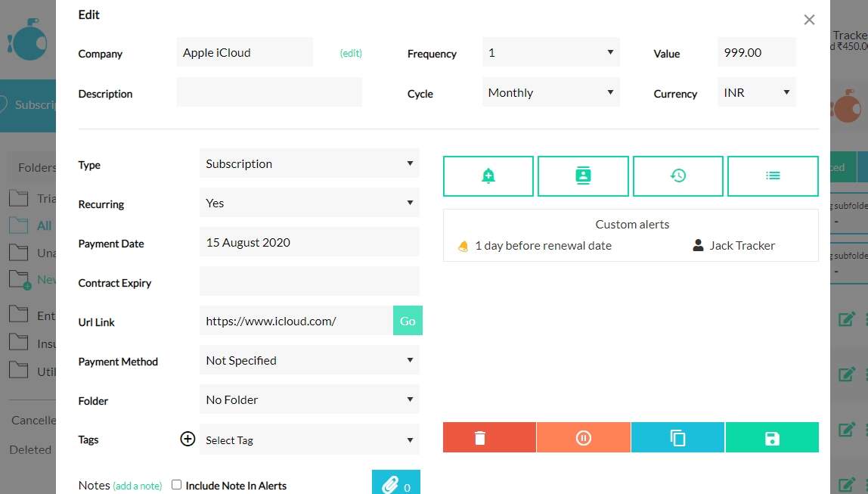Click the company edit link

(351, 54)
